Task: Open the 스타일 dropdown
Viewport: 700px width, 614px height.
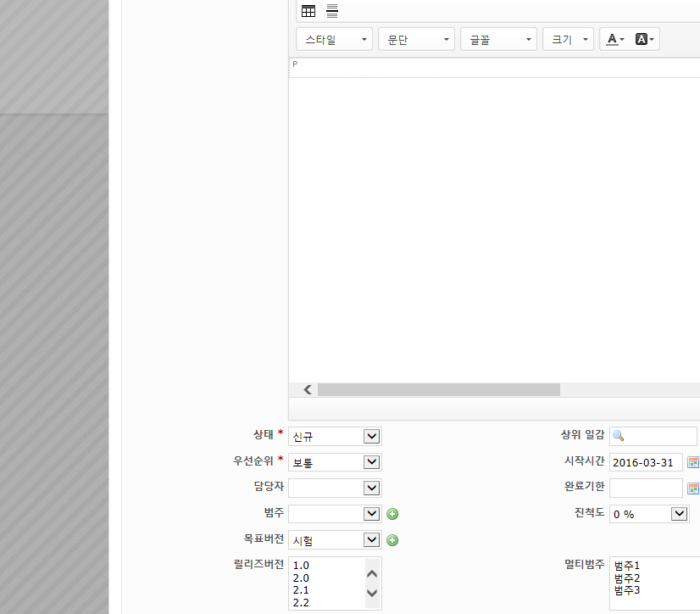Action: (x=335, y=39)
